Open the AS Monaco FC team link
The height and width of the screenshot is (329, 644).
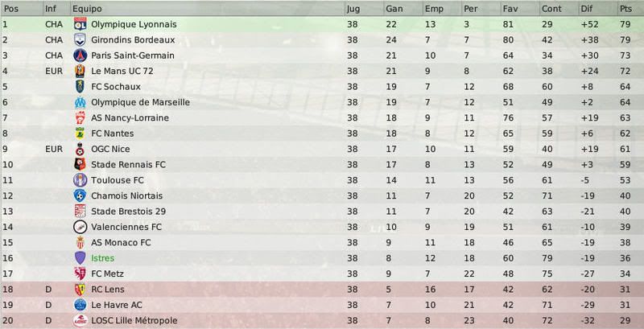click(x=121, y=242)
